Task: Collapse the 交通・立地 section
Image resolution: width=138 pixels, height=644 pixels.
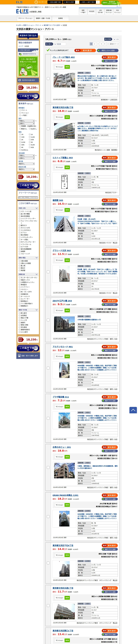Action: [x=28, y=208]
